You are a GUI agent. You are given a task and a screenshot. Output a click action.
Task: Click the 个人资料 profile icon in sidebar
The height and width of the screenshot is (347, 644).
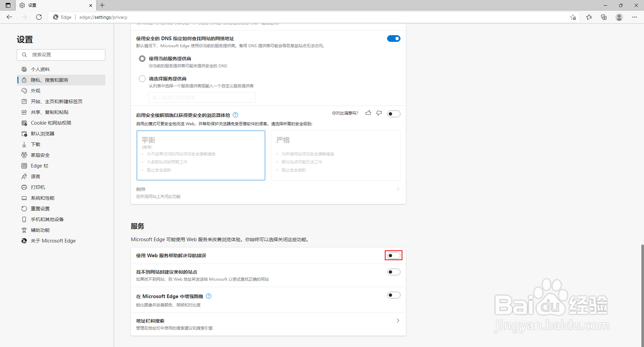(x=24, y=69)
